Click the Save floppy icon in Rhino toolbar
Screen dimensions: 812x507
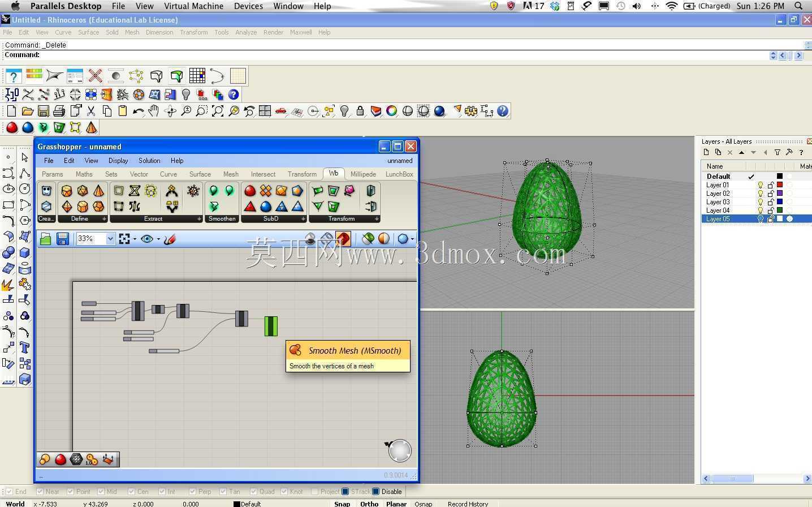tap(43, 111)
